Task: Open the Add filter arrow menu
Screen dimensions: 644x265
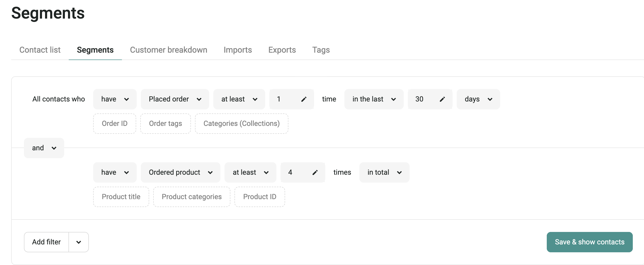Action: [79, 242]
